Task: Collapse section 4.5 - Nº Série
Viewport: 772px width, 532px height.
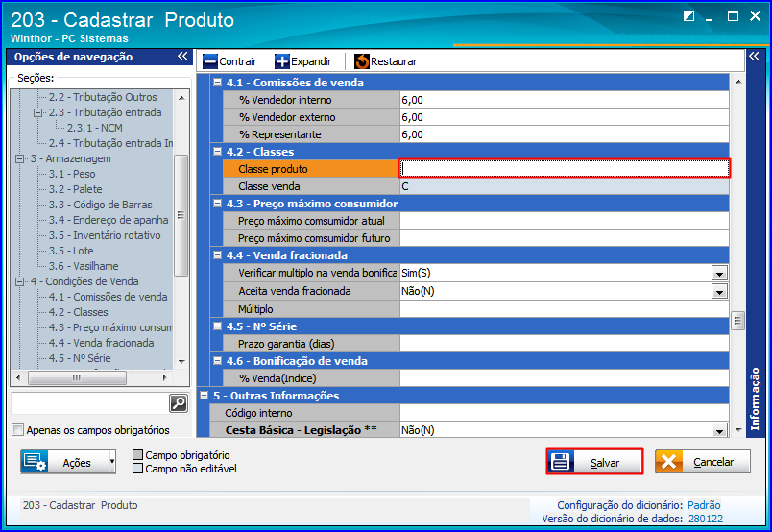Action: point(217,326)
